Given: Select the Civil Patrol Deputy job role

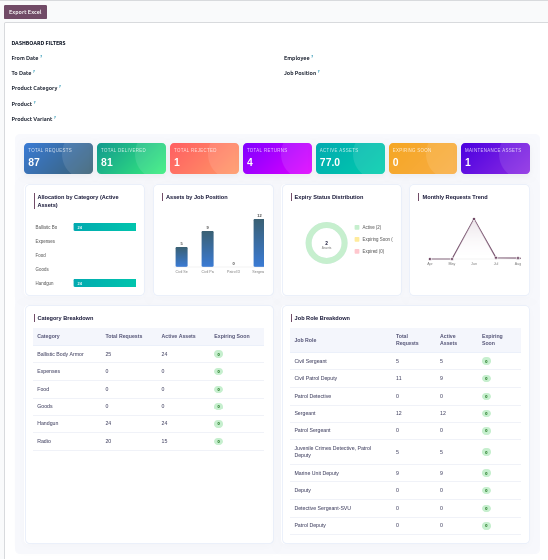Looking at the screenshot, I should click(315, 378).
